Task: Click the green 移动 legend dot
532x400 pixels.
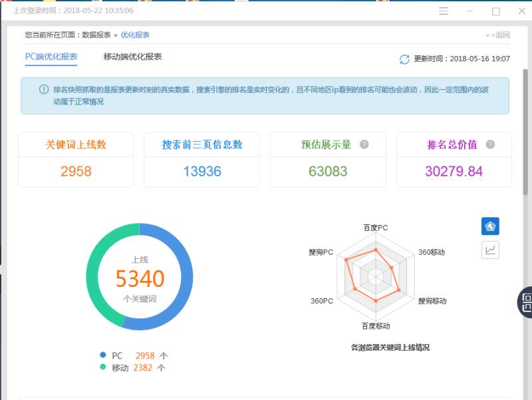Action: coord(103,367)
